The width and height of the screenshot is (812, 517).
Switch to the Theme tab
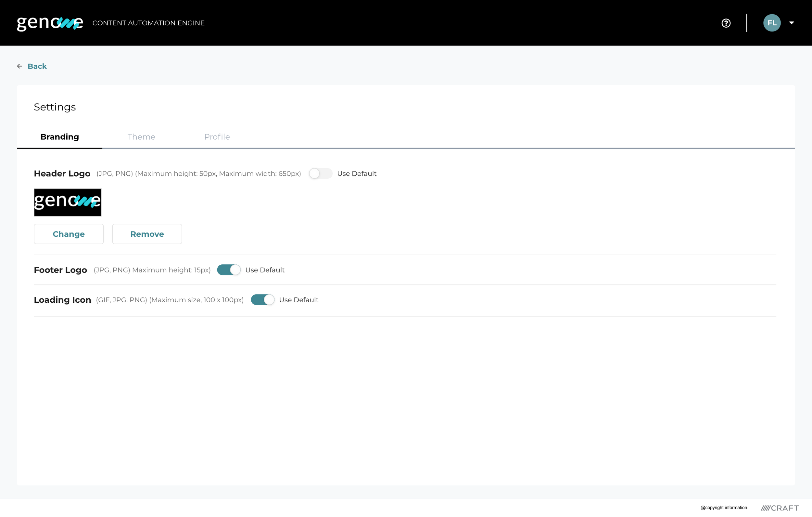(x=141, y=137)
